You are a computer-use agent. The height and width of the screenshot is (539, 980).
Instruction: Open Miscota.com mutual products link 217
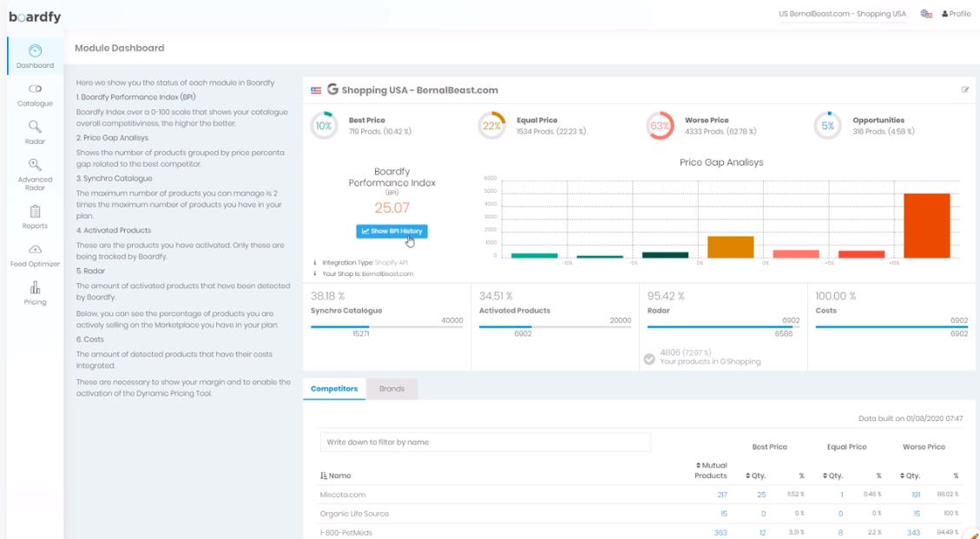722,495
